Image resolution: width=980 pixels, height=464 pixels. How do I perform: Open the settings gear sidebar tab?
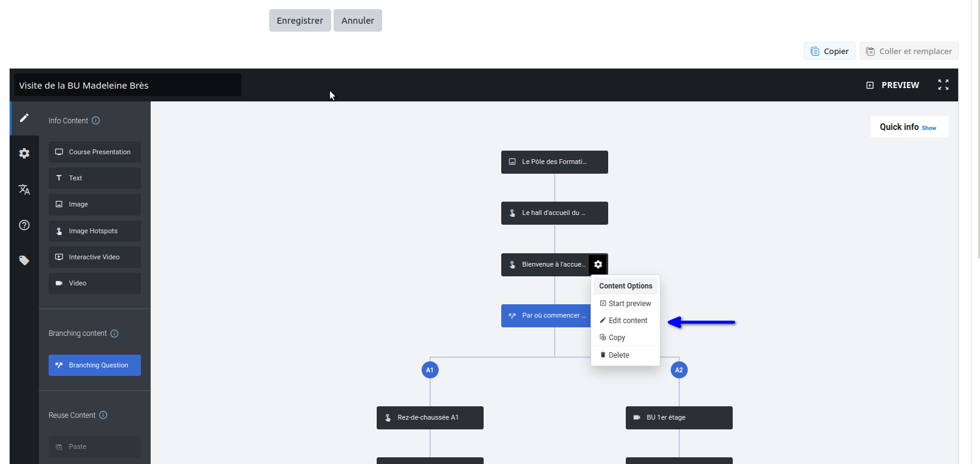pyautogui.click(x=24, y=154)
